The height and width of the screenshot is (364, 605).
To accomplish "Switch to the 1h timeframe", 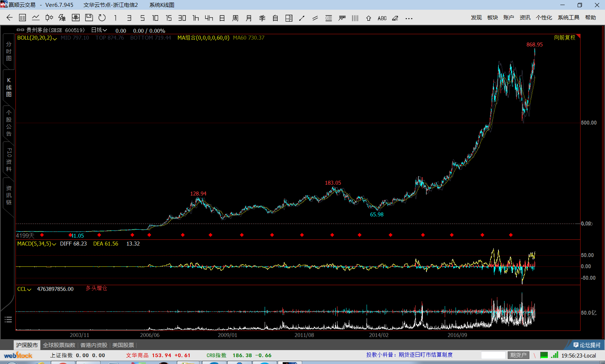I will 196,18.
